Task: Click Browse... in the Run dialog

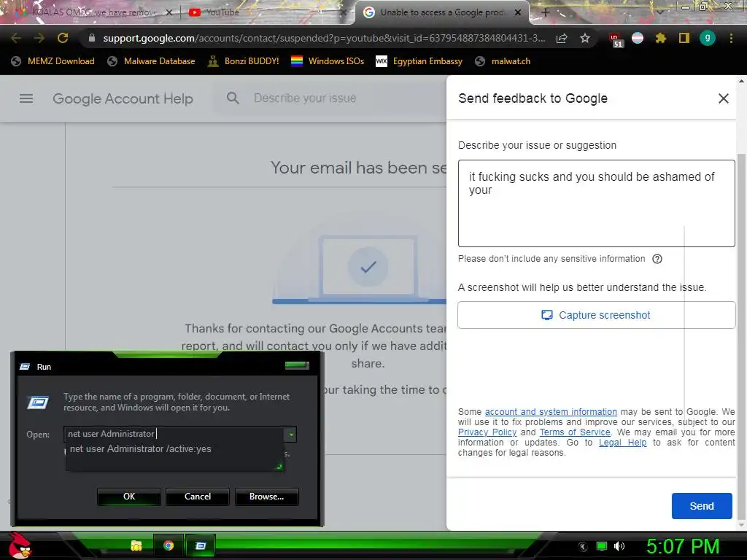Action: 267,496
